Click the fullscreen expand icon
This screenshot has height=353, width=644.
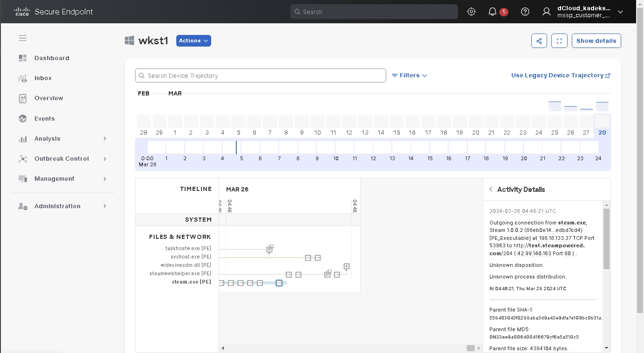559,41
